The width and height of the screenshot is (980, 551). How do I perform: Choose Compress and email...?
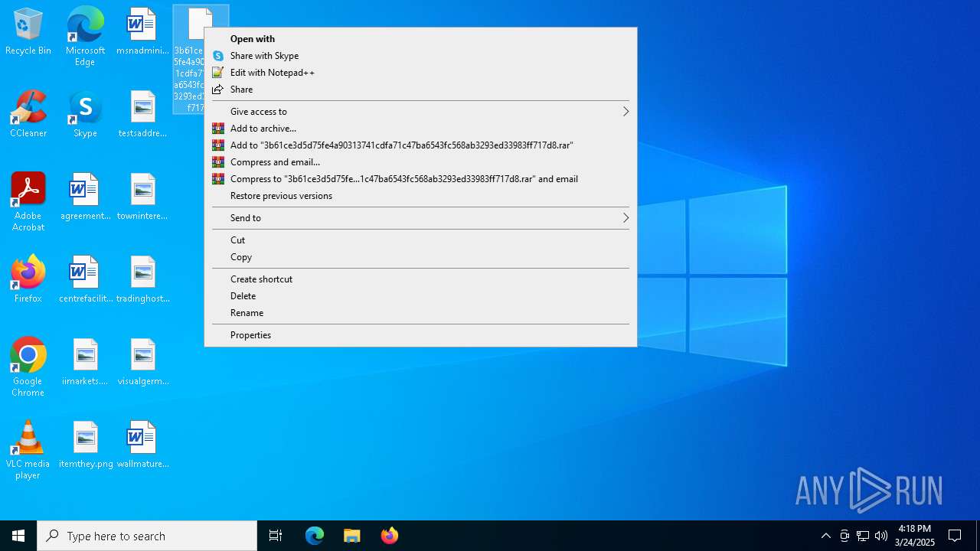420,162
